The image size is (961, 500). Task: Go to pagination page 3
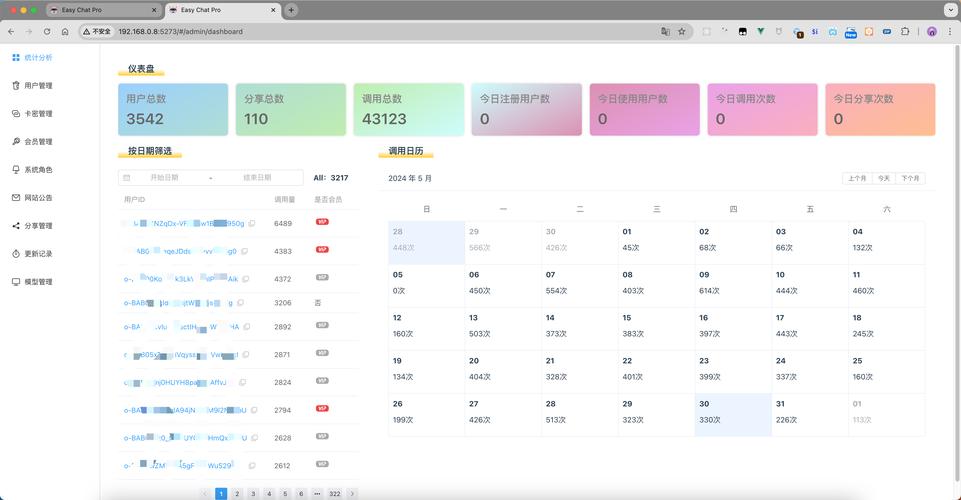(x=253, y=494)
